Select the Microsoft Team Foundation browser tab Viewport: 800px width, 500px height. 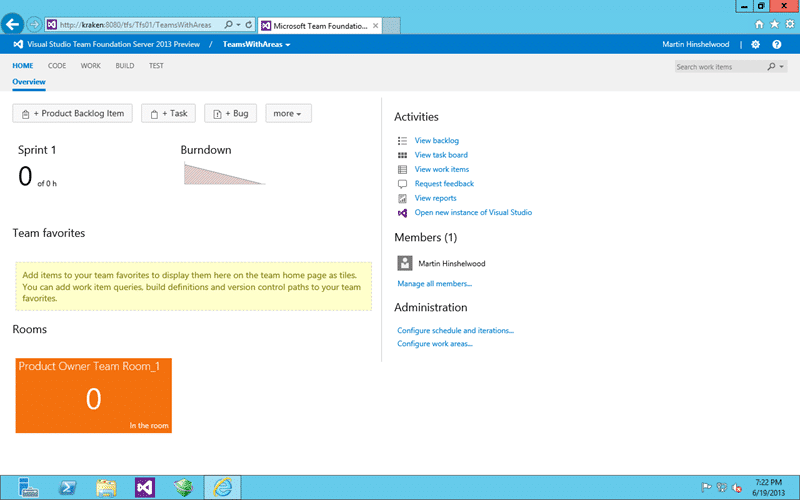click(319, 26)
